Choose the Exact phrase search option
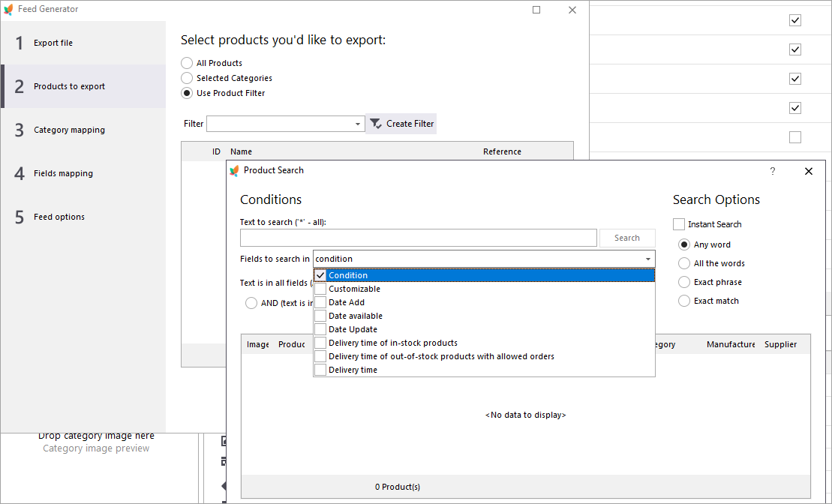Viewport: 832px width, 504px height. [684, 282]
